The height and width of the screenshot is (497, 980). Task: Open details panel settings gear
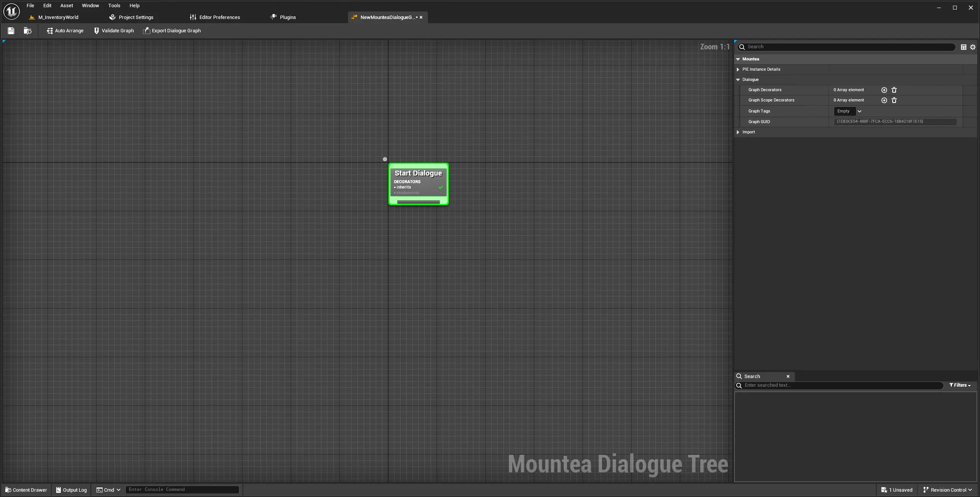click(973, 47)
